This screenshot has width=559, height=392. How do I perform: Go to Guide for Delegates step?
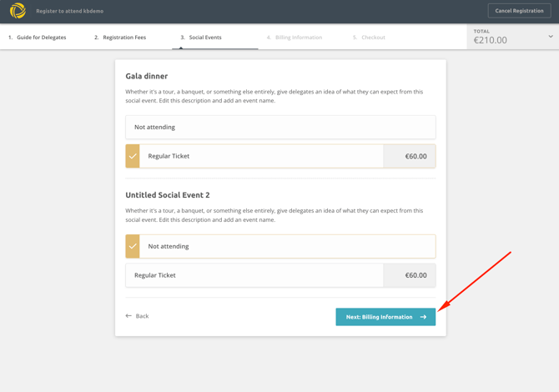(38, 38)
